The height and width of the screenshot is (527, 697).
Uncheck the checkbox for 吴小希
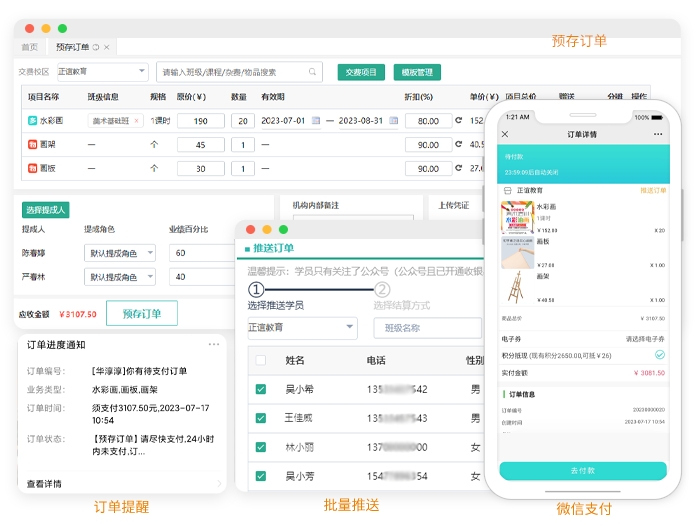261,389
